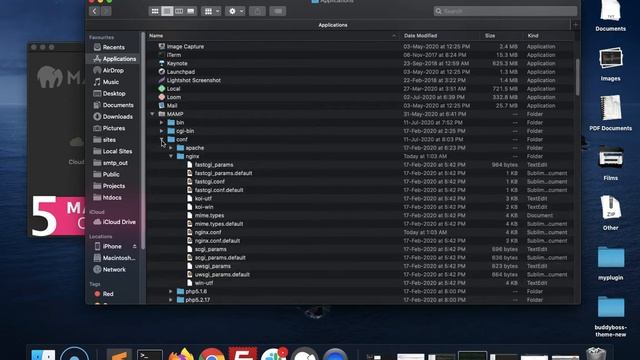Click the Edit Tags toolbar button
The width and height of the screenshot is (640, 360).
pos(278,11)
